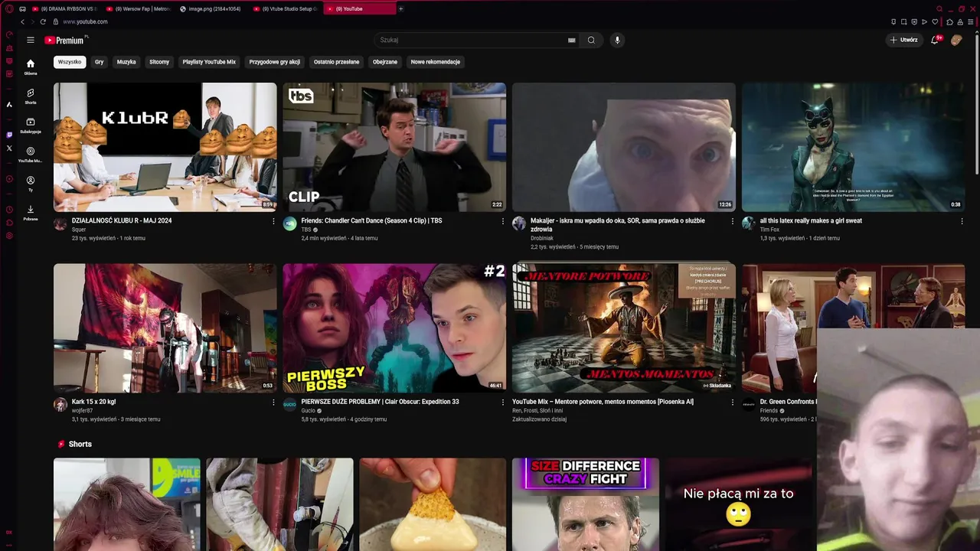
Task: Select the Obejrzane filter chip
Action: click(385, 62)
